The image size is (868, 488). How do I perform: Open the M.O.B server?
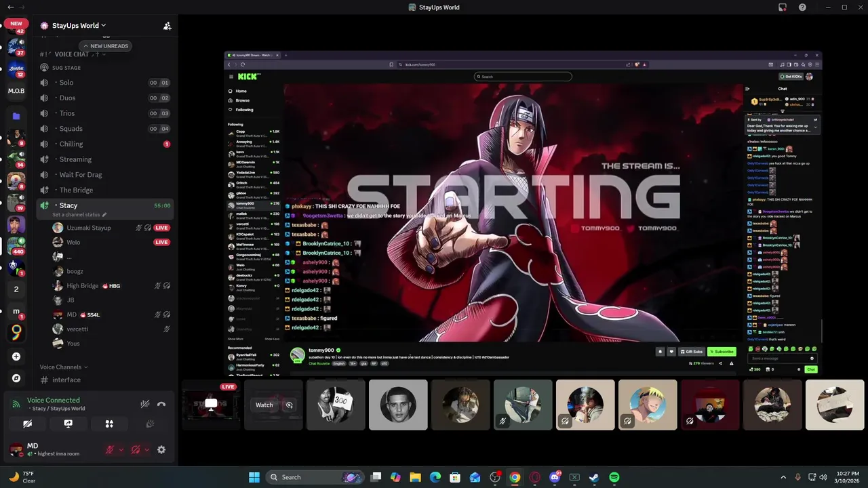(16, 91)
